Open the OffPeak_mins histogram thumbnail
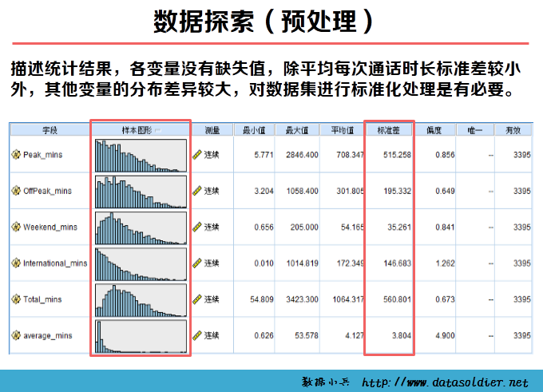The width and height of the screenshot is (543, 392). click(141, 192)
